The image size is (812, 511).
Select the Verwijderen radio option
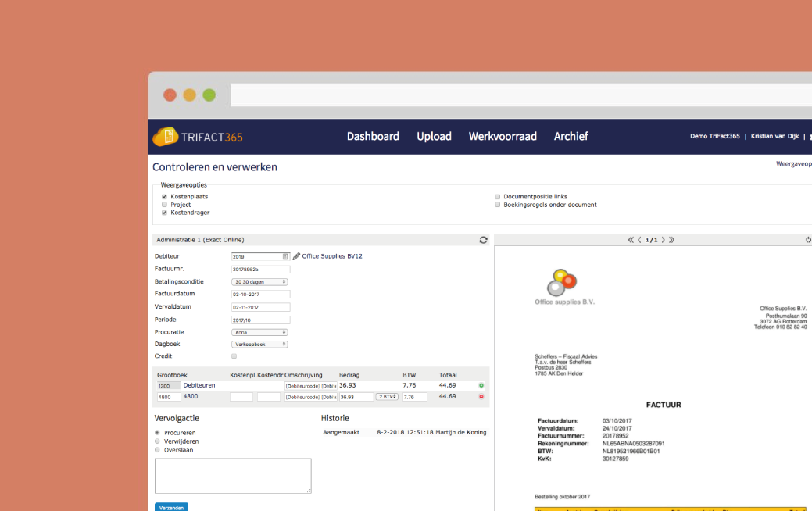(157, 441)
